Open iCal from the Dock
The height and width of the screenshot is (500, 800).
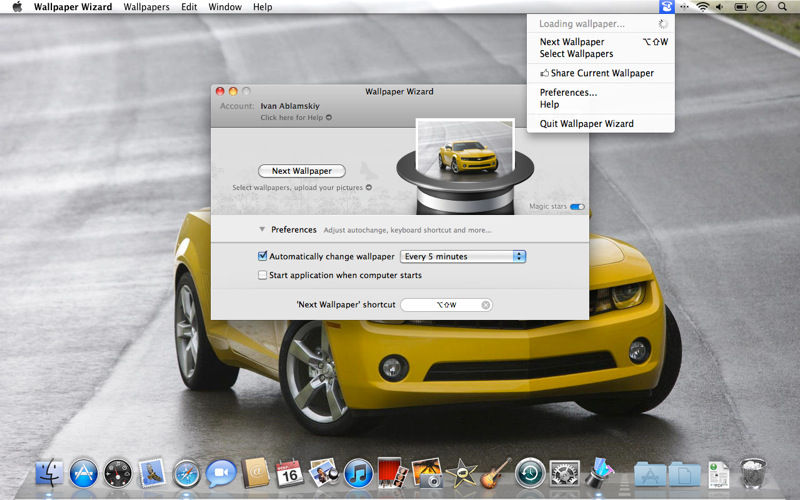point(289,473)
